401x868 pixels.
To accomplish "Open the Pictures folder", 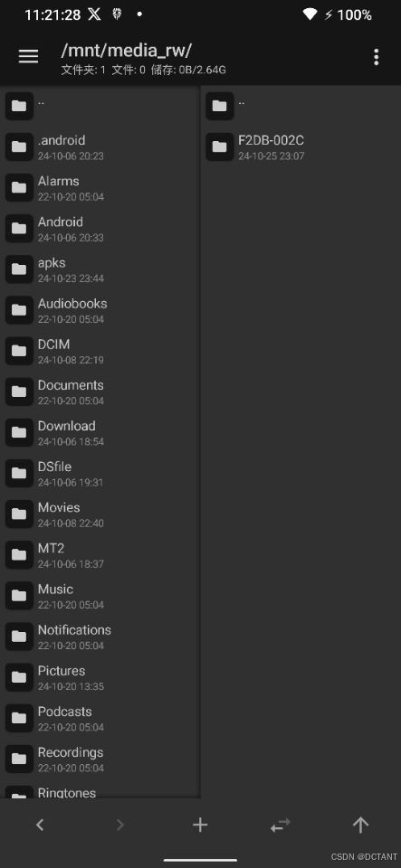I will point(100,677).
